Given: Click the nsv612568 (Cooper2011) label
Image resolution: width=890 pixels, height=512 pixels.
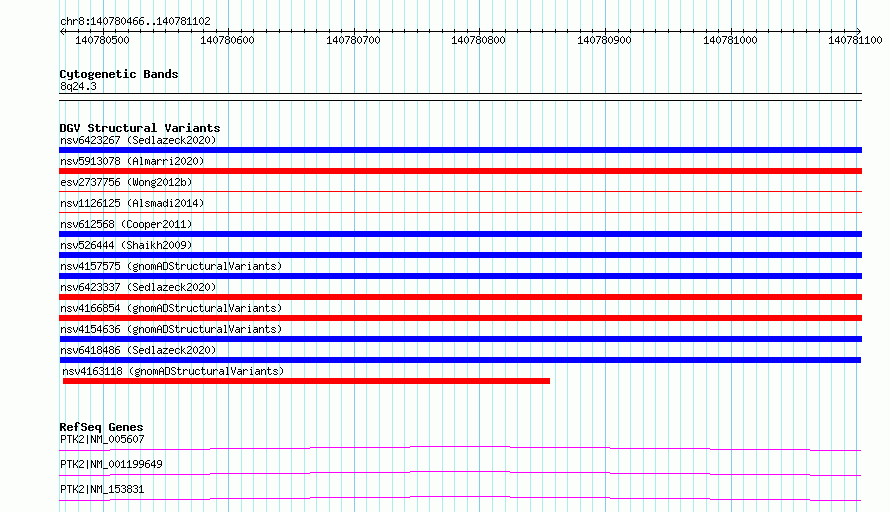Looking at the screenshot, I should [x=126, y=224].
